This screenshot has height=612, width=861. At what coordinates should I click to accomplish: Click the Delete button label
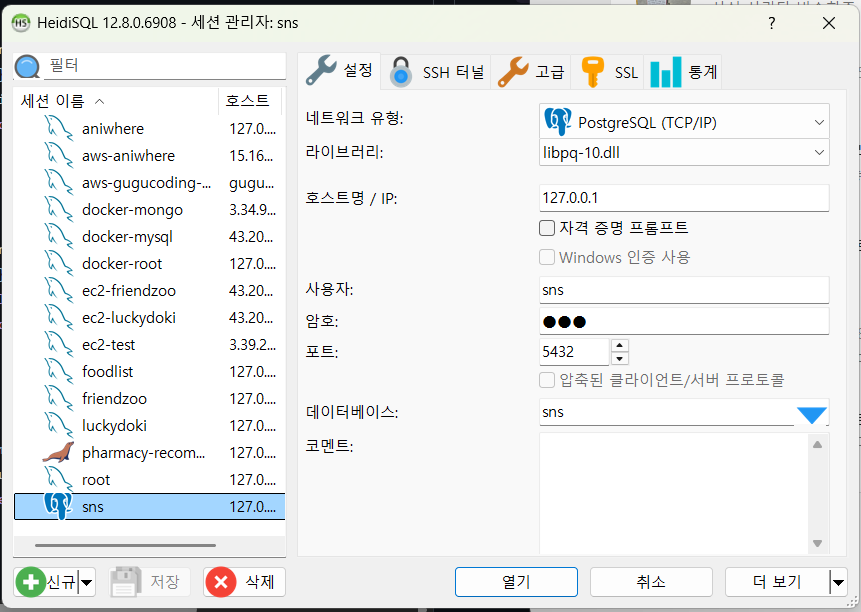point(260,582)
